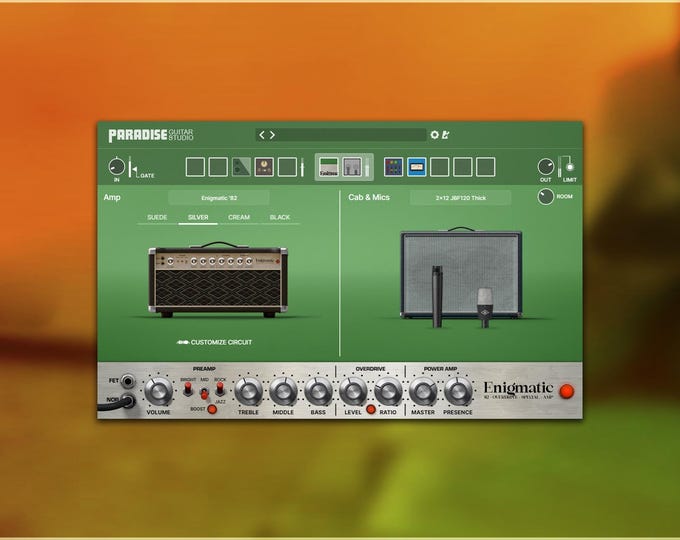This screenshot has height=540, width=680.
Task: Select the NOR input jack
Action: point(128,401)
